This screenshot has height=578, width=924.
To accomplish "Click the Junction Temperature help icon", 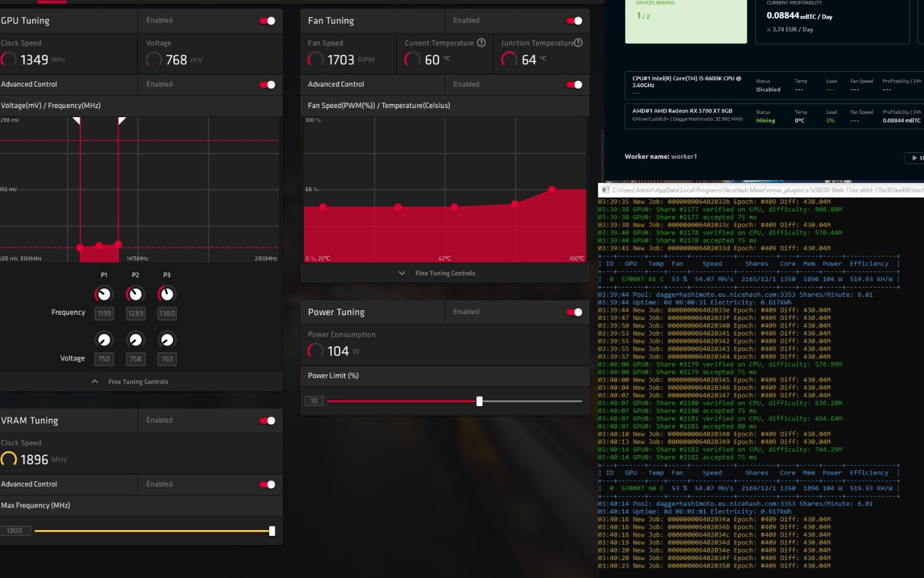I will 578,43.
